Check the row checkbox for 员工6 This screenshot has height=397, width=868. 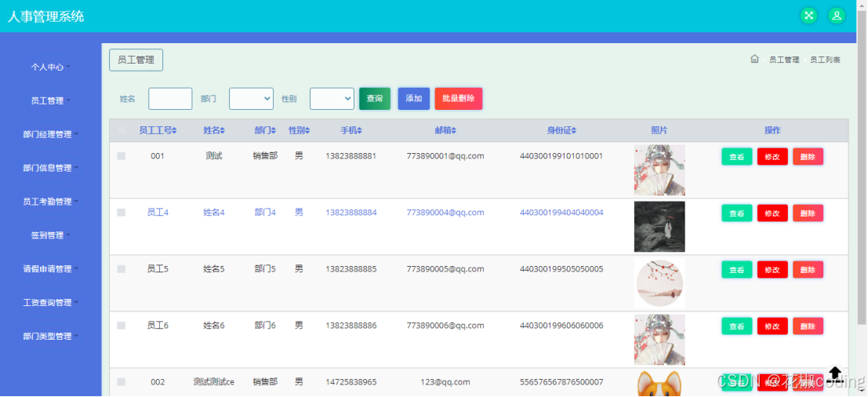click(x=122, y=326)
